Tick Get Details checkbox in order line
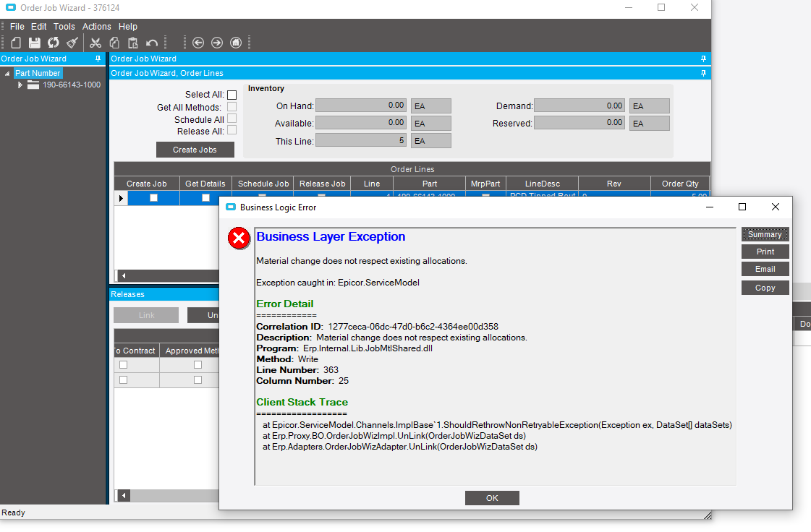This screenshot has height=532, width=811. click(205, 198)
